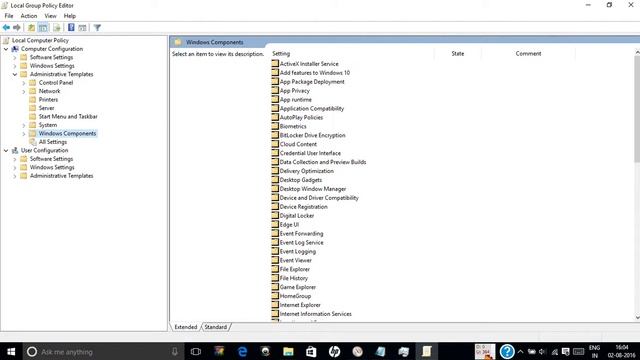Open Microsoft Edge from the taskbar

click(x=242, y=351)
